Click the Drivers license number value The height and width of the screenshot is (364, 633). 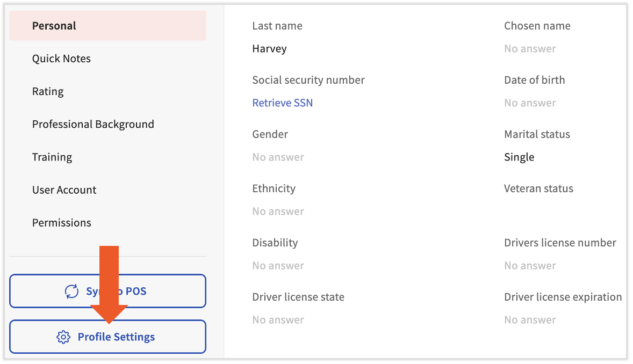530,265
